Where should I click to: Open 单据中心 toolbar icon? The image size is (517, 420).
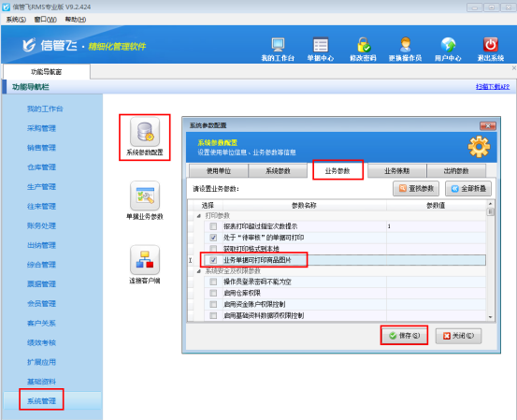pyautogui.click(x=321, y=45)
